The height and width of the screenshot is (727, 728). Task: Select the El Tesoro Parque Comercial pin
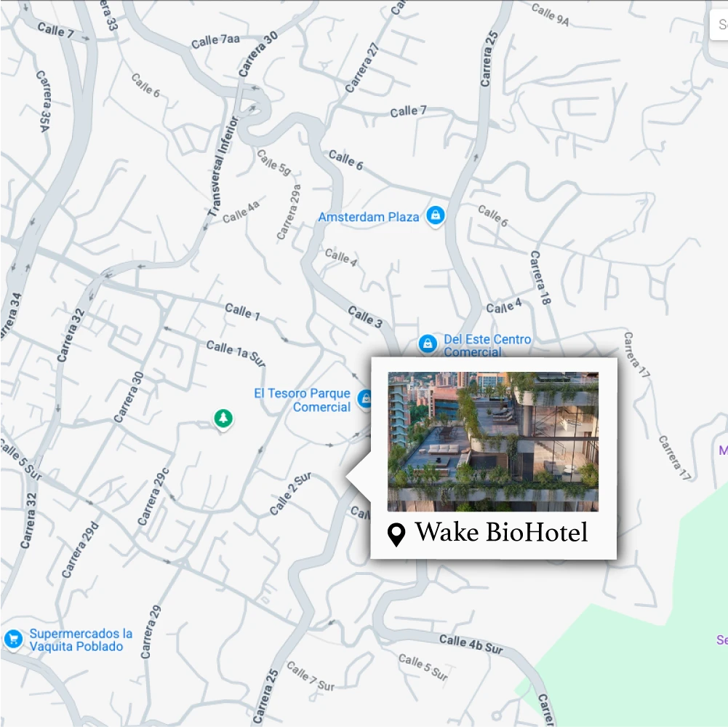(365, 399)
